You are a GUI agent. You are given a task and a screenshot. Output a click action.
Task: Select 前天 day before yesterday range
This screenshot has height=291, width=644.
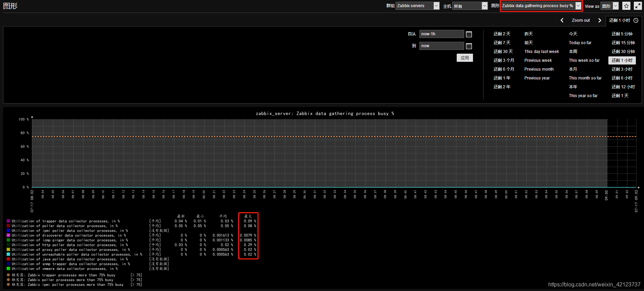tap(529, 43)
